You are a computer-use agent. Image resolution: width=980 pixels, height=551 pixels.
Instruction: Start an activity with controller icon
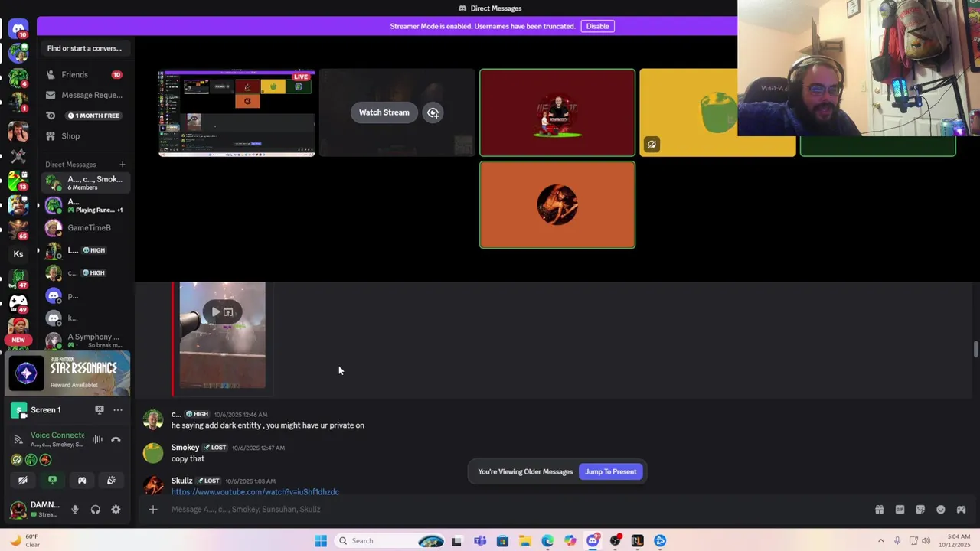point(82,481)
